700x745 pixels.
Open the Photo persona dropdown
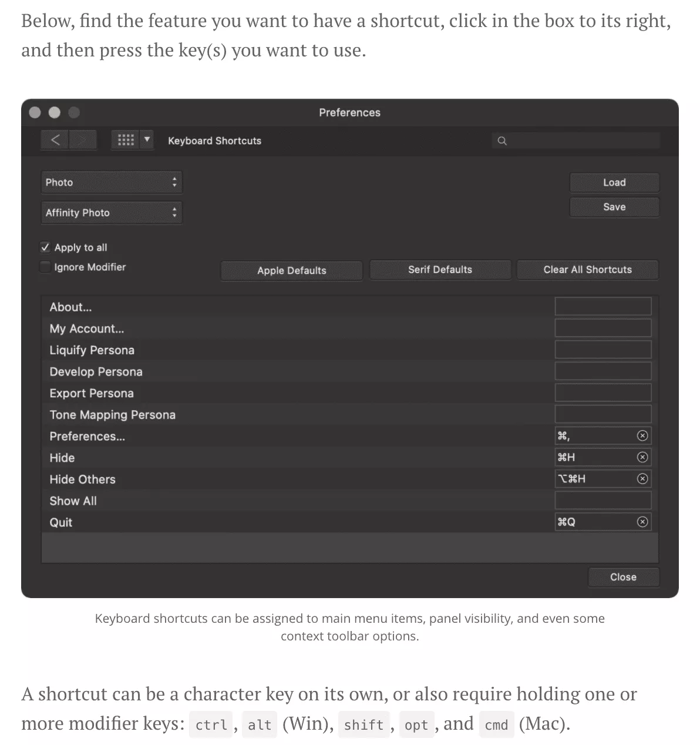point(112,182)
